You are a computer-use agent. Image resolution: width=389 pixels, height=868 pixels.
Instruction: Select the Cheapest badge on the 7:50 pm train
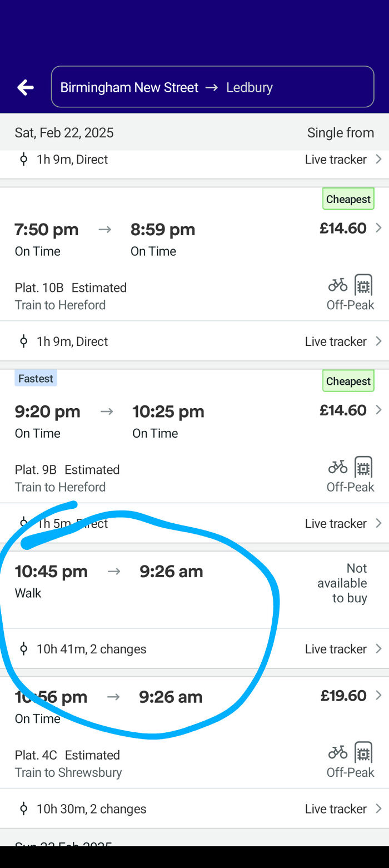click(x=348, y=199)
